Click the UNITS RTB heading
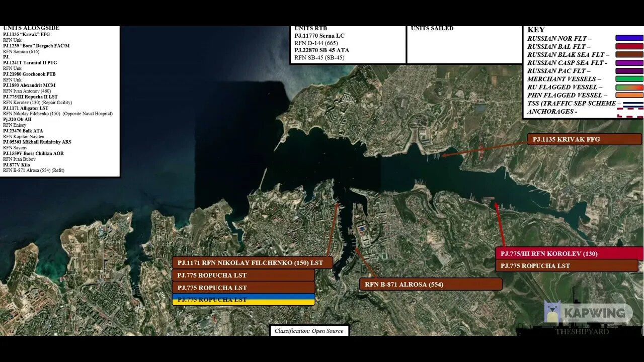The width and height of the screenshot is (644, 362). [311, 28]
